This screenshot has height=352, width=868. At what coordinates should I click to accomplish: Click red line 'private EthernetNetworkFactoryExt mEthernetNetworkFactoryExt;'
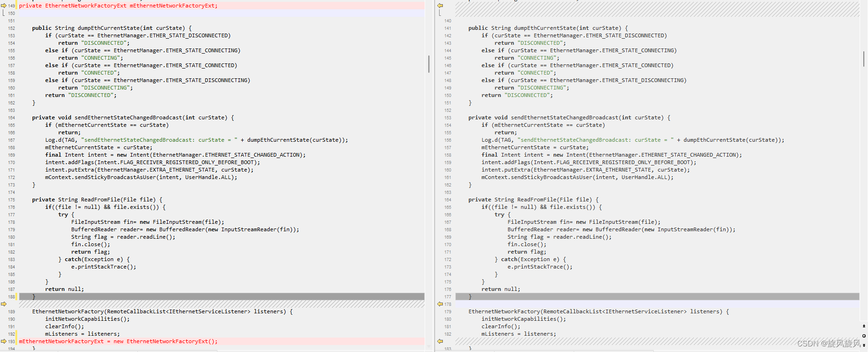tap(118, 6)
